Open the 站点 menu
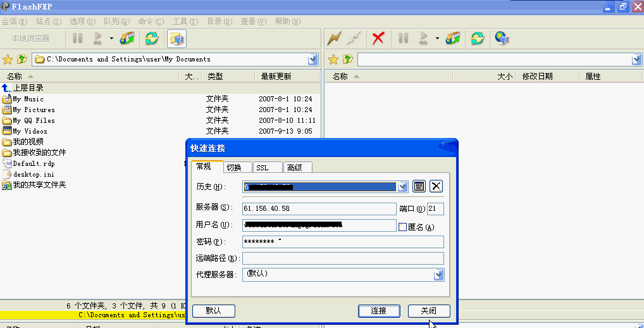Screen dimensions: 644x328 49,22
